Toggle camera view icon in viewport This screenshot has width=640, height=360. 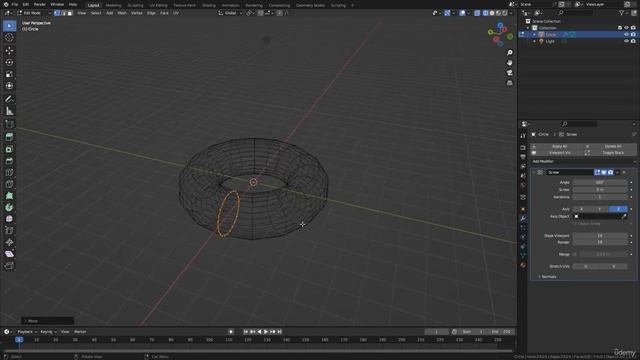(x=509, y=73)
